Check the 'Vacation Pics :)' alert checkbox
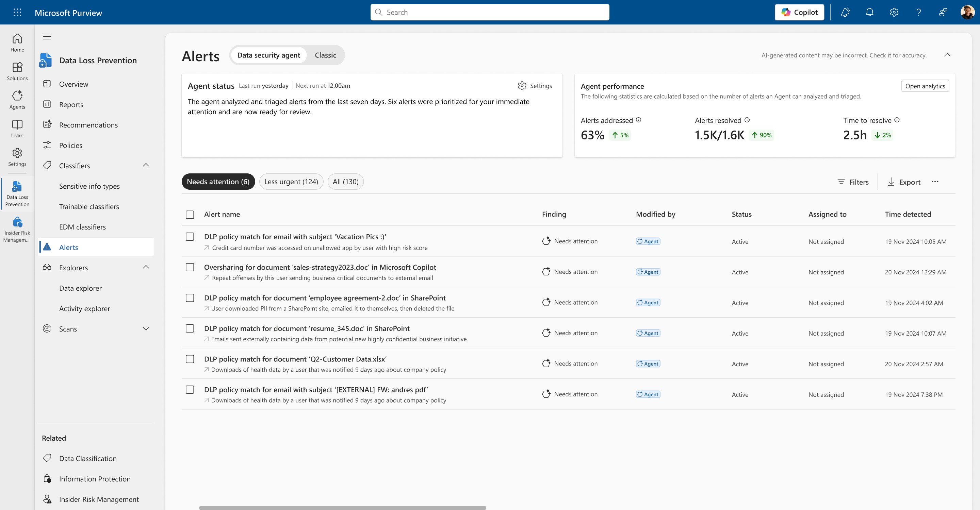The height and width of the screenshot is (510, 980). pos(190,237)
